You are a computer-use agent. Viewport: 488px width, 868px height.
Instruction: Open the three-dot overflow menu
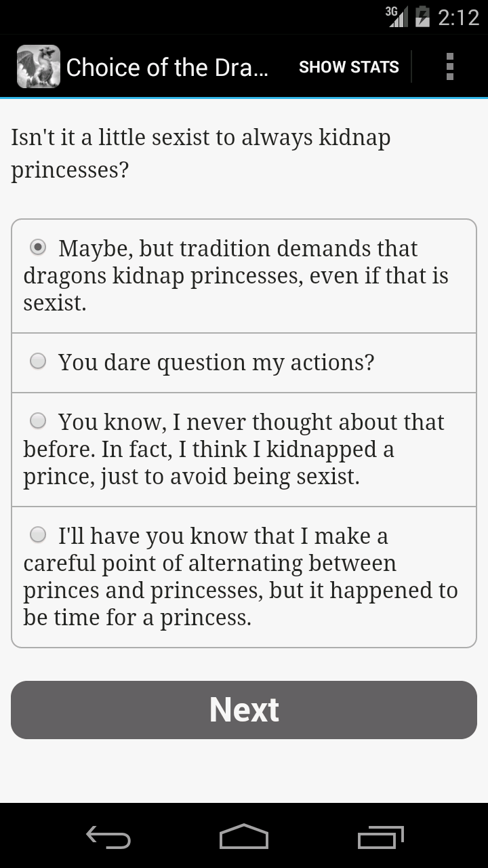pos(449,66)
